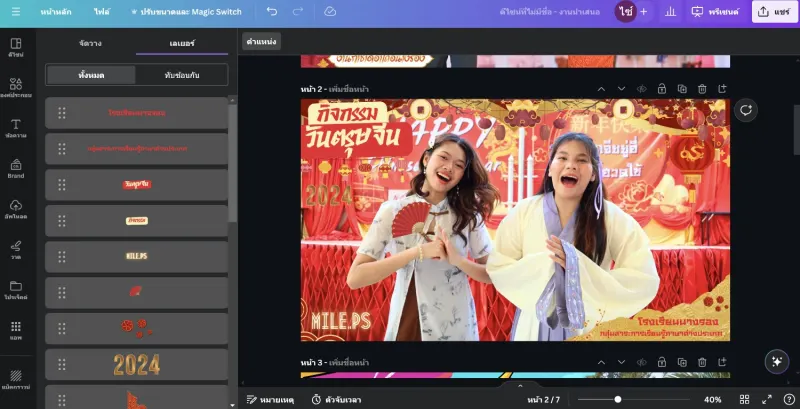Toggle grid view thumbnails icon
The width and height of the screenshot is (800, 409).
[744, 399]
